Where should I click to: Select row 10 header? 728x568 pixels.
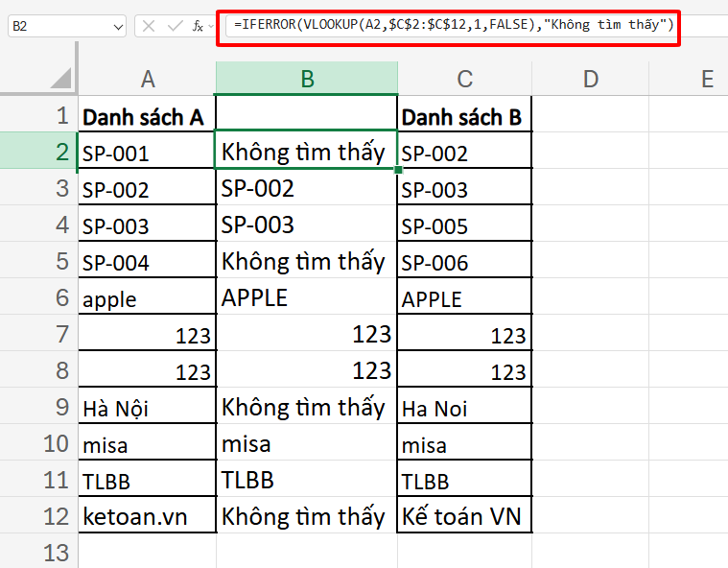point(39,442)
